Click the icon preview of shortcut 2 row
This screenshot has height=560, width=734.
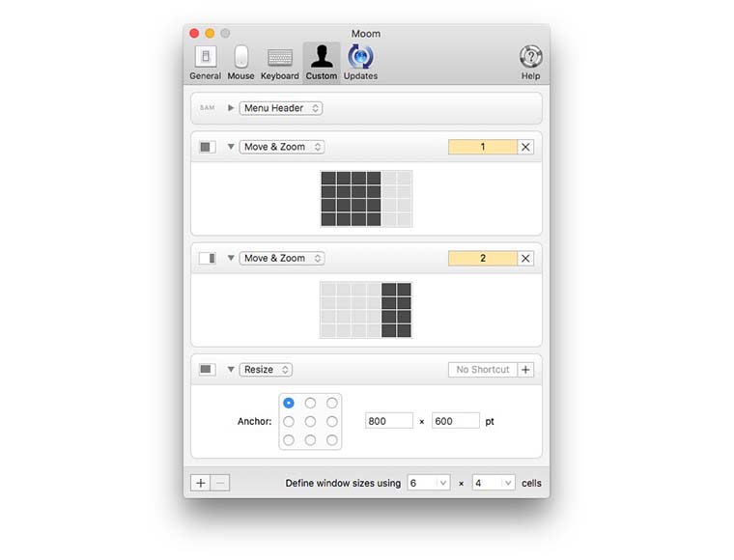coord(208,258)
